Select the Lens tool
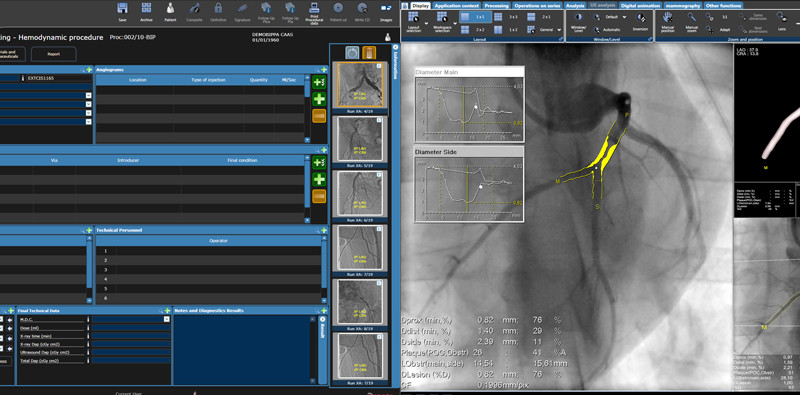Screen dimensions: 800x395 point(781,17)
